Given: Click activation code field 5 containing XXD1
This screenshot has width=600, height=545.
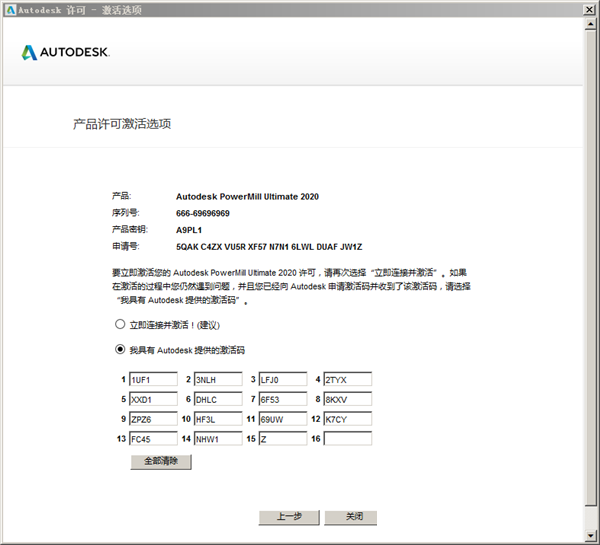Looking at the screenshot, I should (x=153, y=399).
